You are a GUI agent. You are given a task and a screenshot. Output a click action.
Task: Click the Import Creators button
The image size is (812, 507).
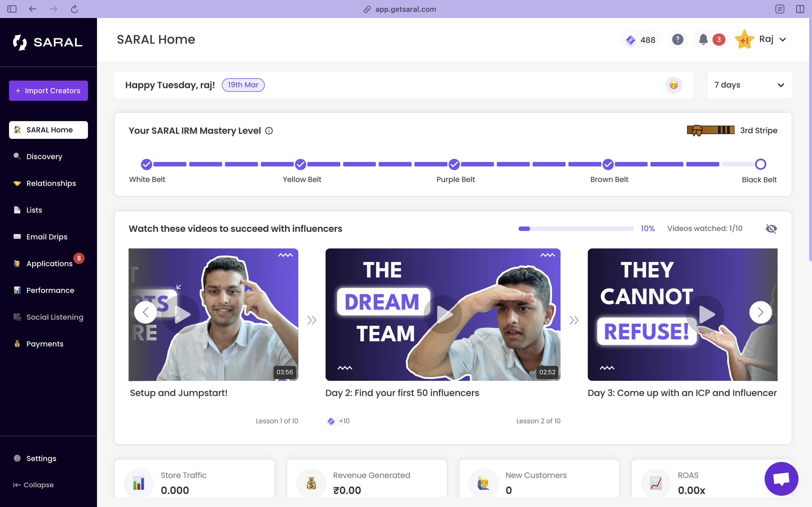click(48, 90)
